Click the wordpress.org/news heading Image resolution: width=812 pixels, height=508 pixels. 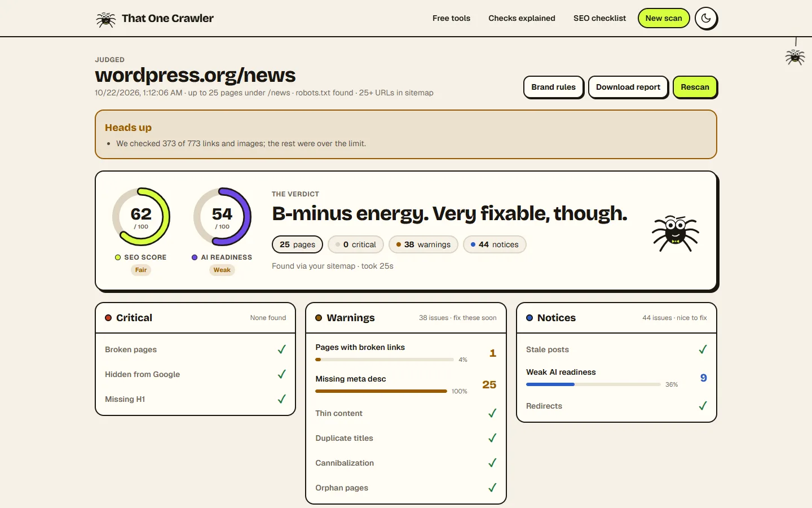click(x=195, y=75)
